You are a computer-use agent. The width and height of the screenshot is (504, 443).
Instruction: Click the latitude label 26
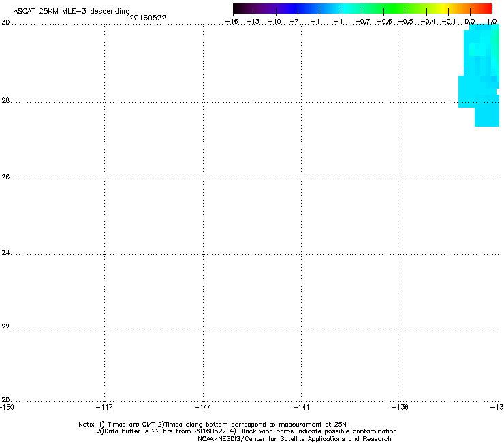click(5, 177)
